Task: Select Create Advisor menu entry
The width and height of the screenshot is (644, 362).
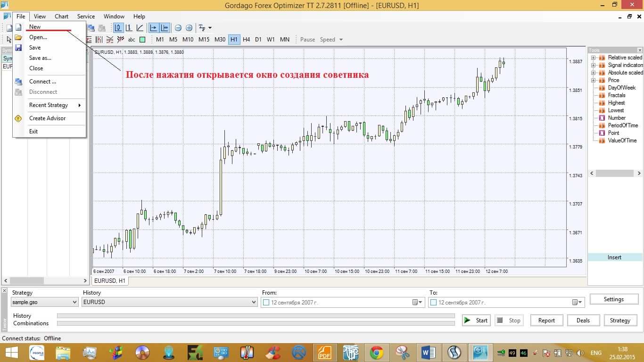Action: pyautogui.click(x=50, y=118)
